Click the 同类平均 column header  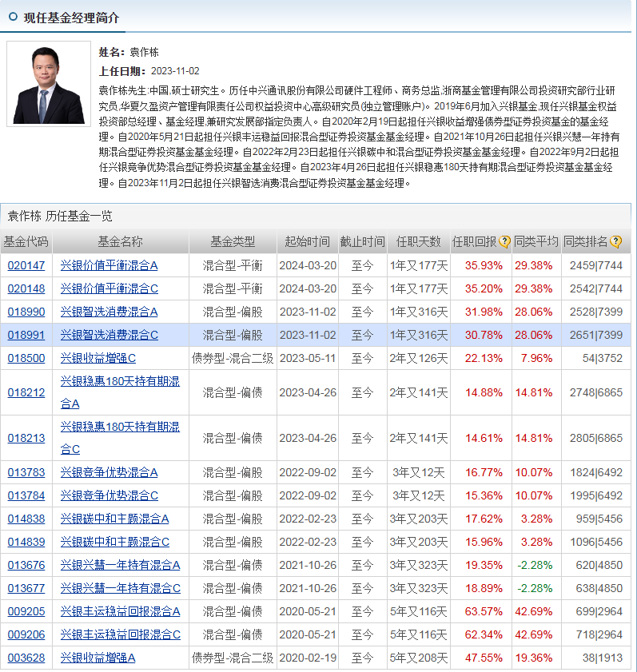(x=536, y=242)
